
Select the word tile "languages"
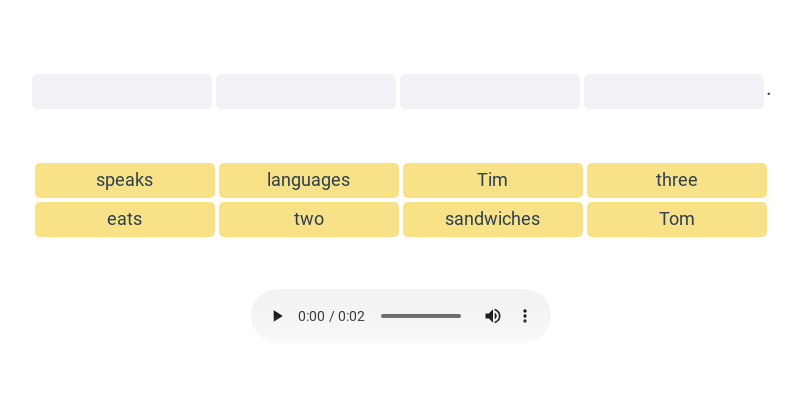[309, 180]
